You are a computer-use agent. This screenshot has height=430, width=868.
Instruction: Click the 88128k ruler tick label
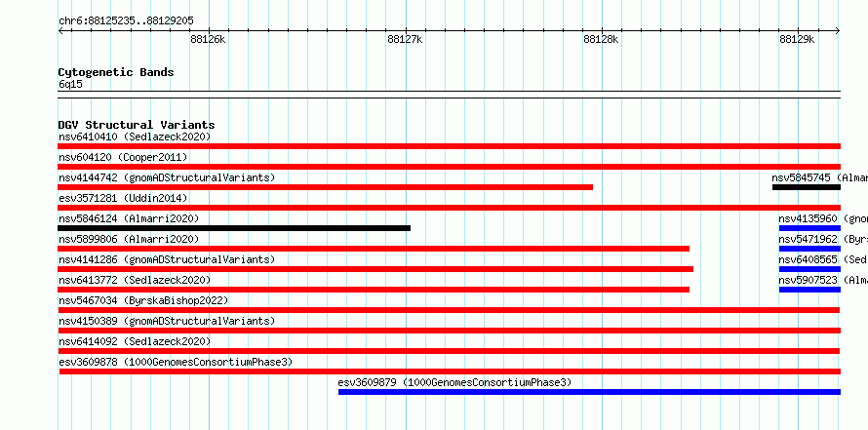tap(601, 39)
